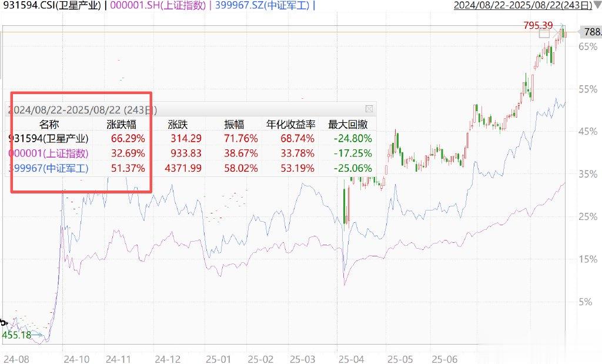
Task: Open the date range dropdown arrow
Action: click(x=597, y=5)
